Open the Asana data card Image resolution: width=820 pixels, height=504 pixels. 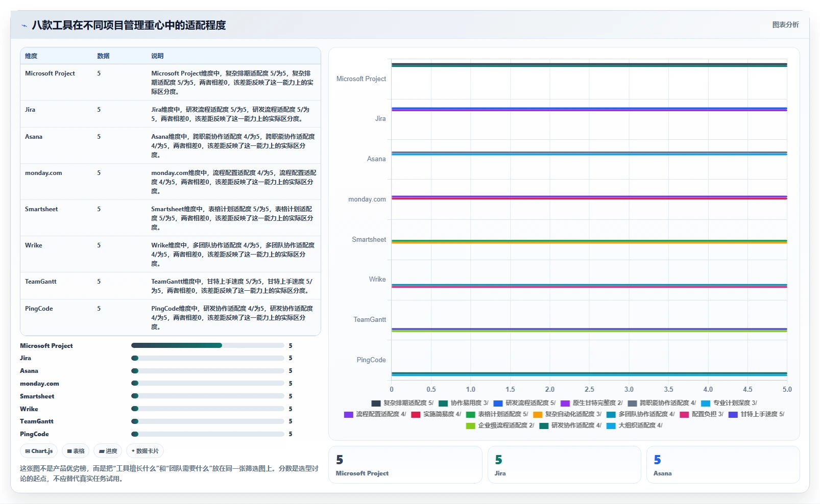point(723,465)
